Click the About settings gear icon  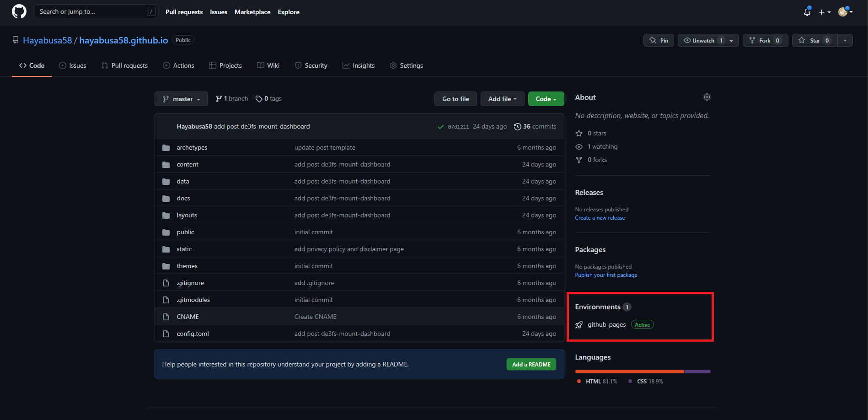click(707, 97)
